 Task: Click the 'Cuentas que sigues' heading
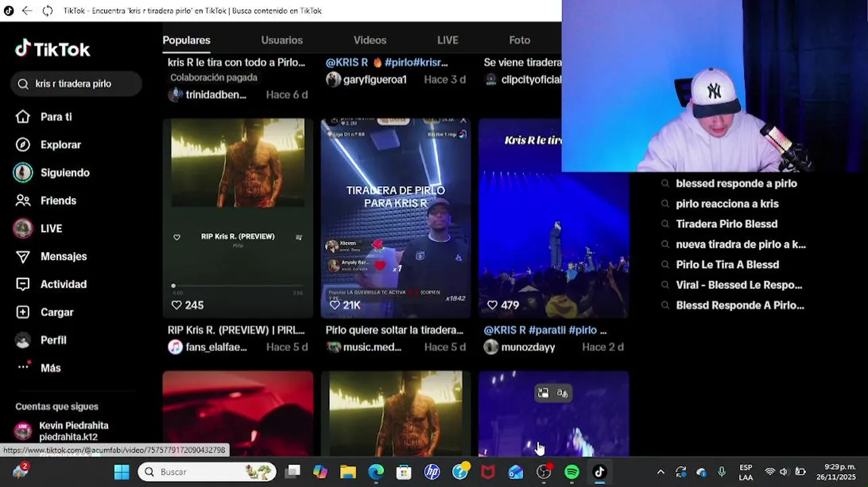pos(57,407)
